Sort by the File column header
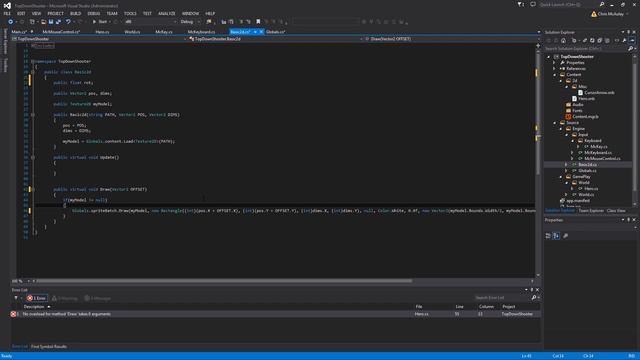The image size is (640, 360). (x=419, y=307)
